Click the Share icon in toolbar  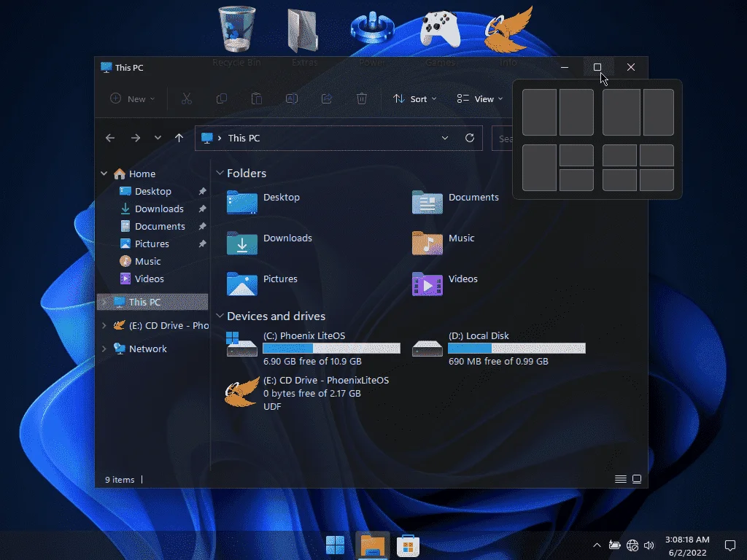pos(327,98)
